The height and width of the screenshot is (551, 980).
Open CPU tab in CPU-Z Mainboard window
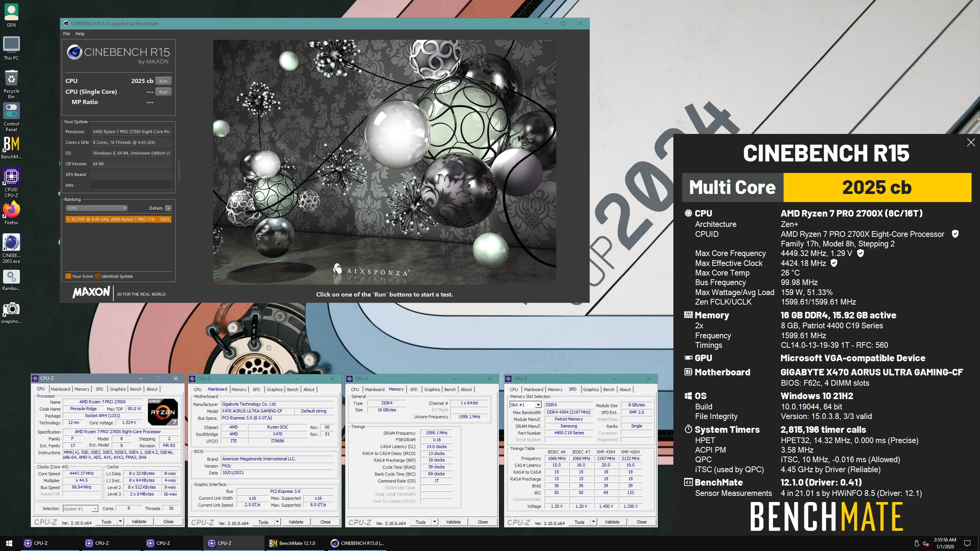tap(198, 390)
